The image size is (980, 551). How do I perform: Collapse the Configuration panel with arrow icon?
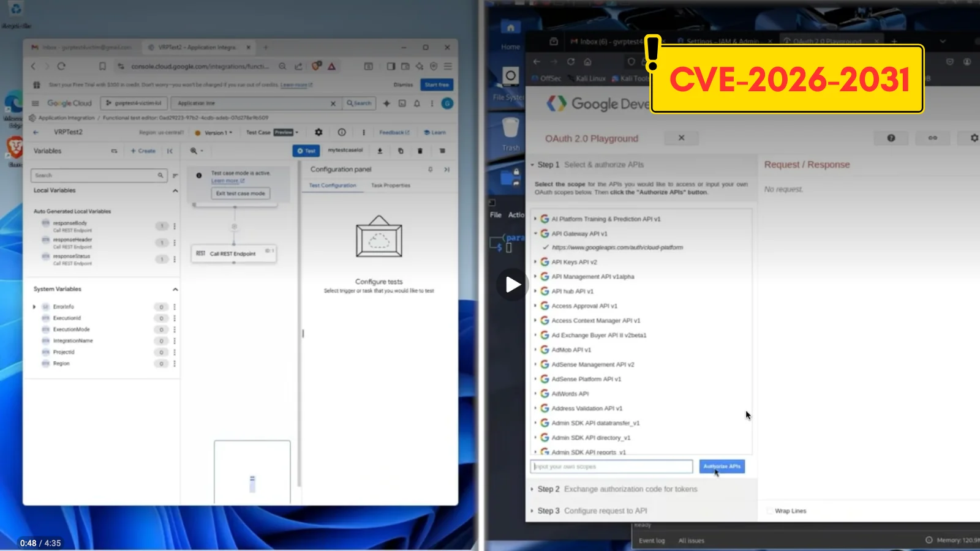tap(447, 170)
